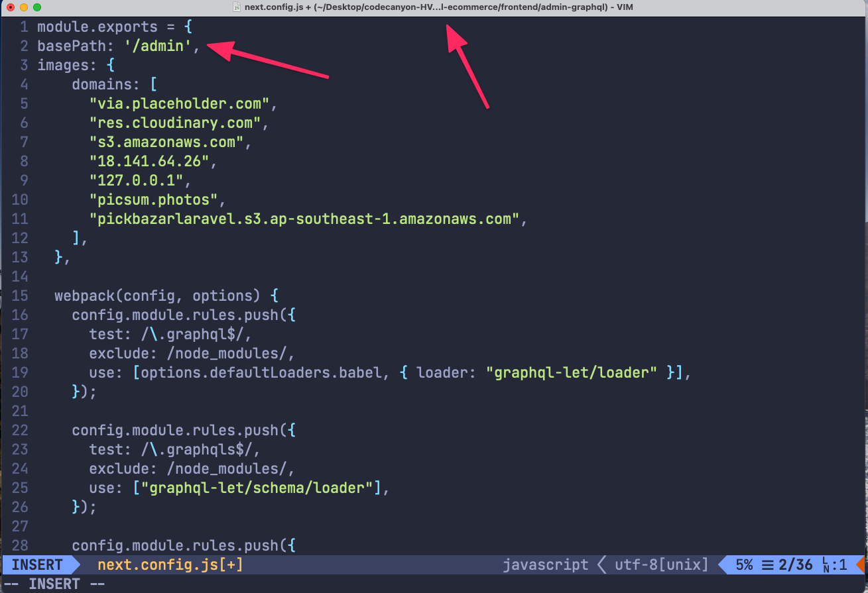The image size is (868, 593).
Task: Click config.module.rules.push({ on line 22
Action: (x=184, y=430)
